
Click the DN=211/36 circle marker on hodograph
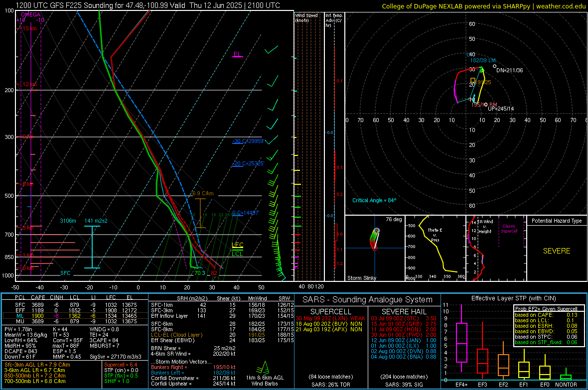pos(495,66)
